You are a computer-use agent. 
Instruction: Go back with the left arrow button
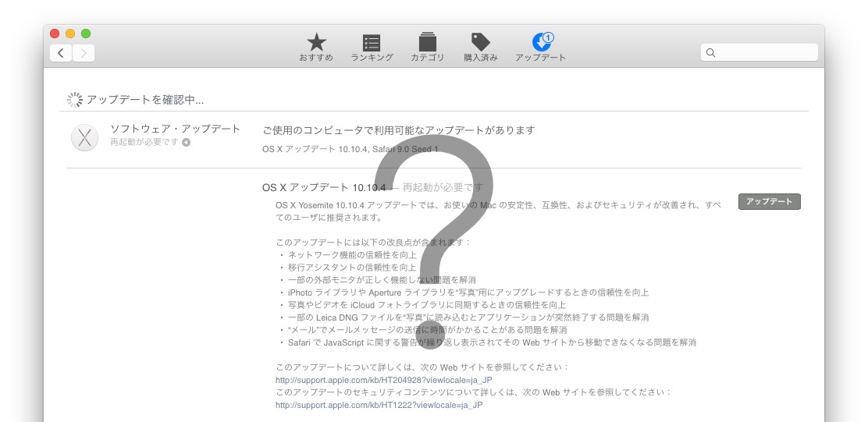pos(61,53)
